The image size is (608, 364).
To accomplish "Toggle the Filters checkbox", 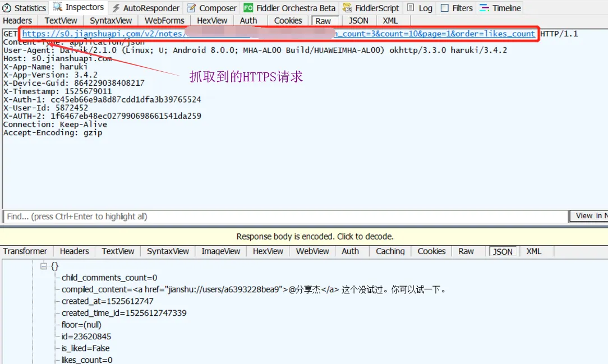I will [x=445, y=8].
